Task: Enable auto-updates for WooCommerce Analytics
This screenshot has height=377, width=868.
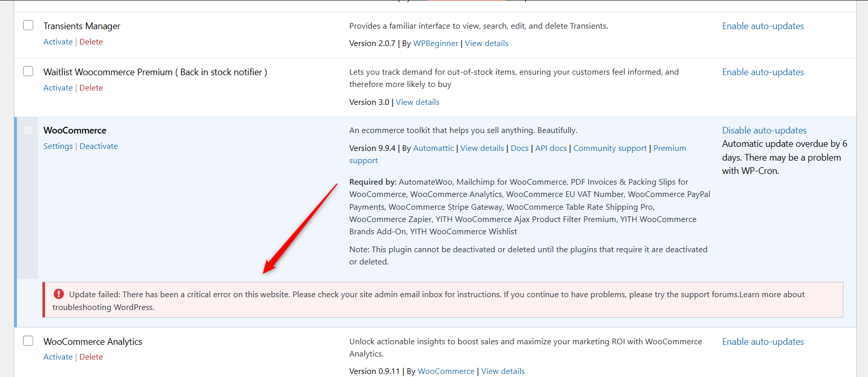Action: point(763,342)
